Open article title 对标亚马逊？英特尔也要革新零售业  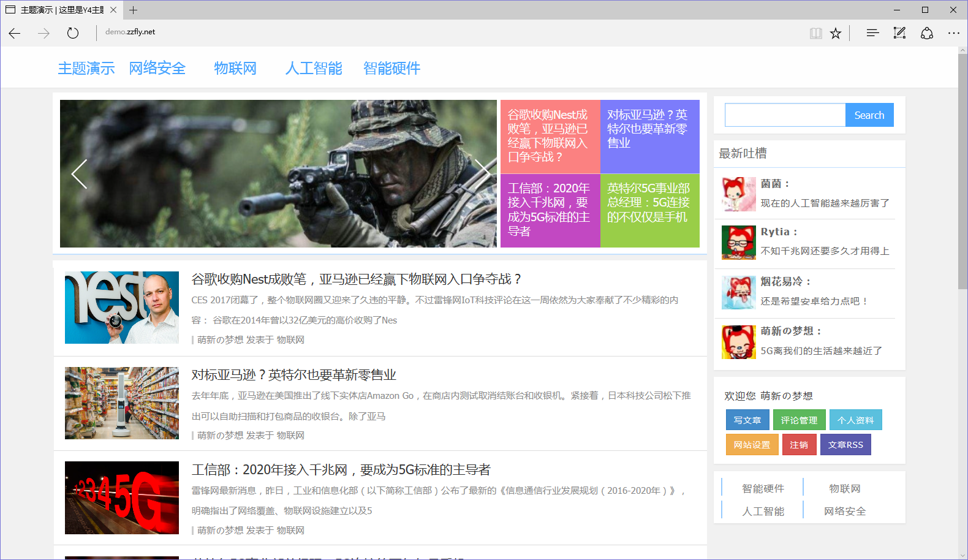point(294,375)
